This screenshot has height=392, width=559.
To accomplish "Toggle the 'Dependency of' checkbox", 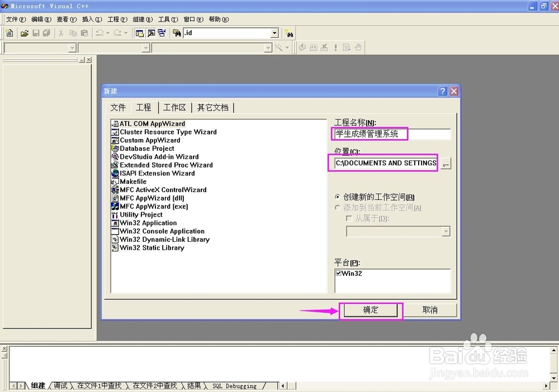I will pyautogui.click(x=349, y=218).
